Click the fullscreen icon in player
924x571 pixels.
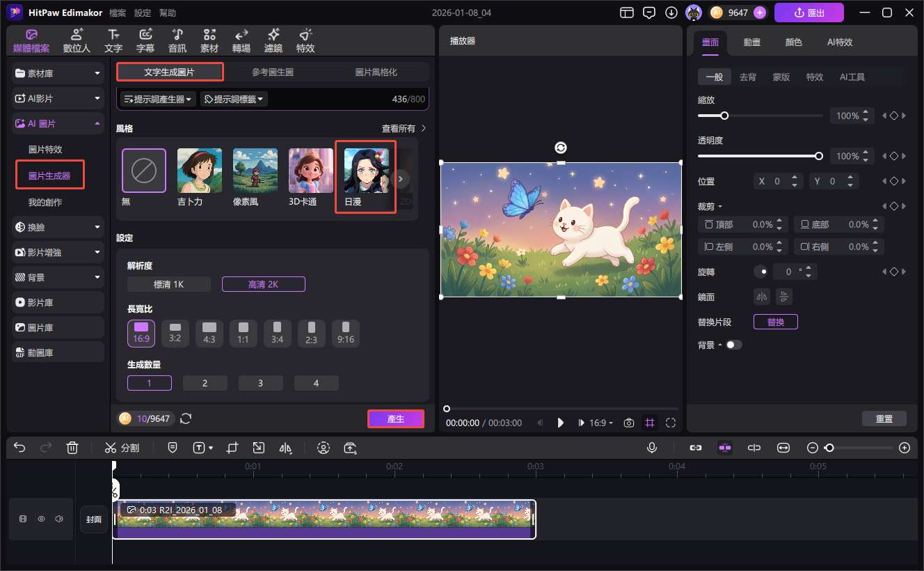tap(671, 423)
